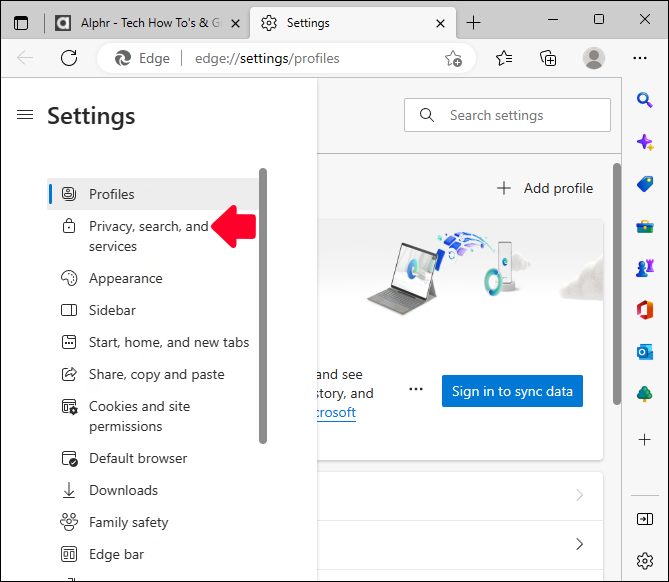The width and height of the screenshot is (669, 582).
Task: Click the Search settings field
Action: tap(507, 115)
